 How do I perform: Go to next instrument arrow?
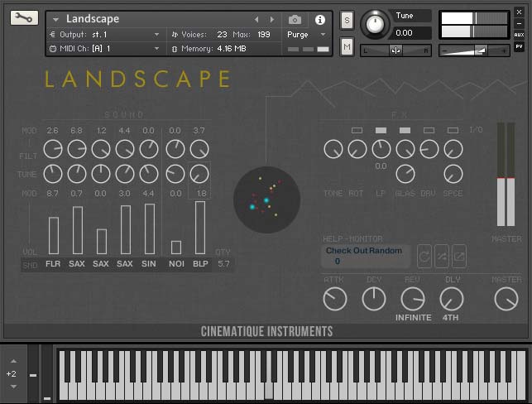coord(272,20)
